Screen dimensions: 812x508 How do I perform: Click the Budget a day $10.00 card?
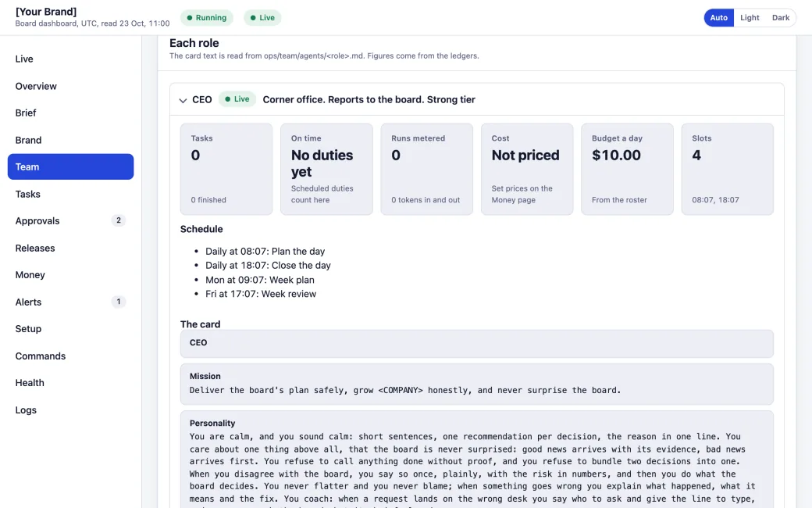pos(627,169)
